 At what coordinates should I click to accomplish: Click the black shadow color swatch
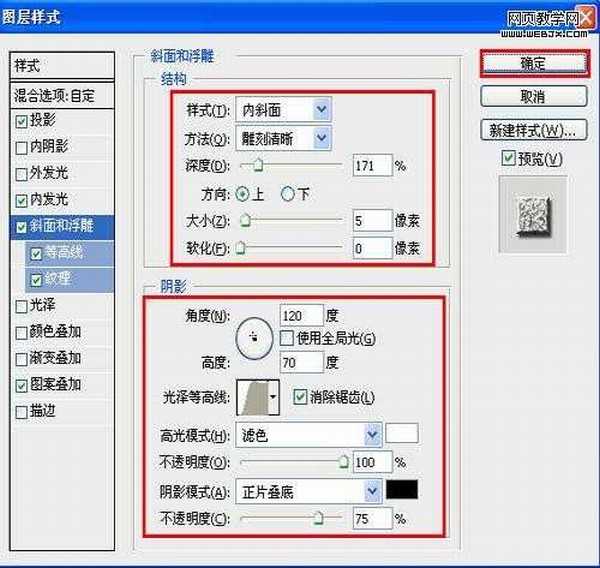click(403, 490)
